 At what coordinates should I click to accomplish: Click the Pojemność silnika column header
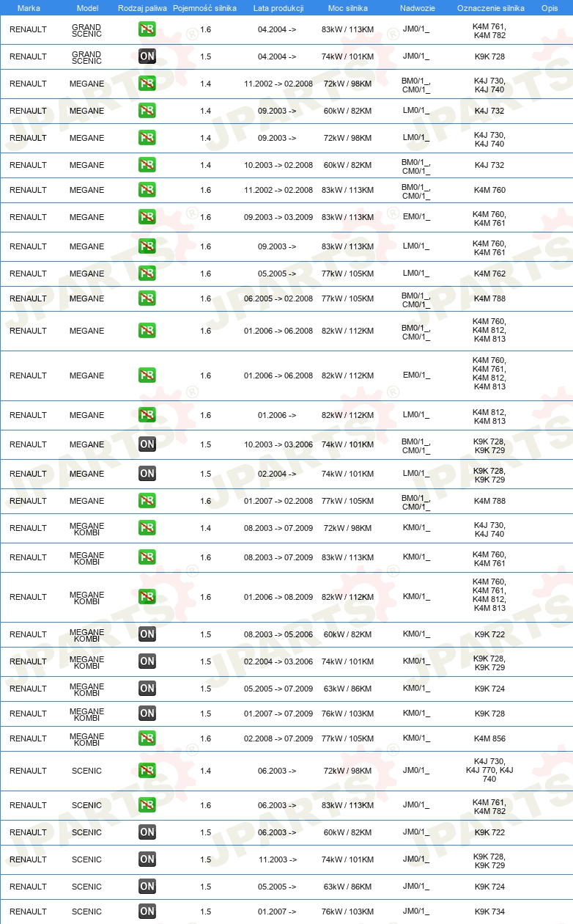205,8
